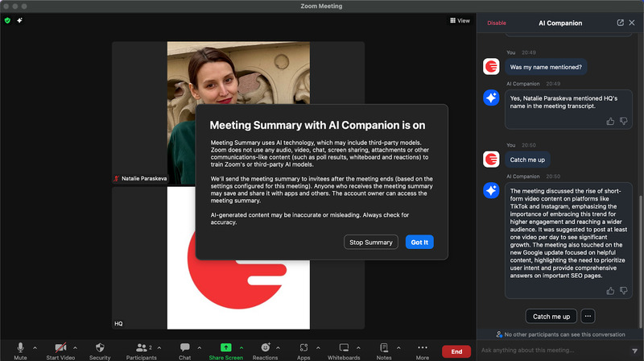The height and width of the screenshot is (361, 644).
Task: Thumbs down the name-mentioned response
Action: [623, 122]
